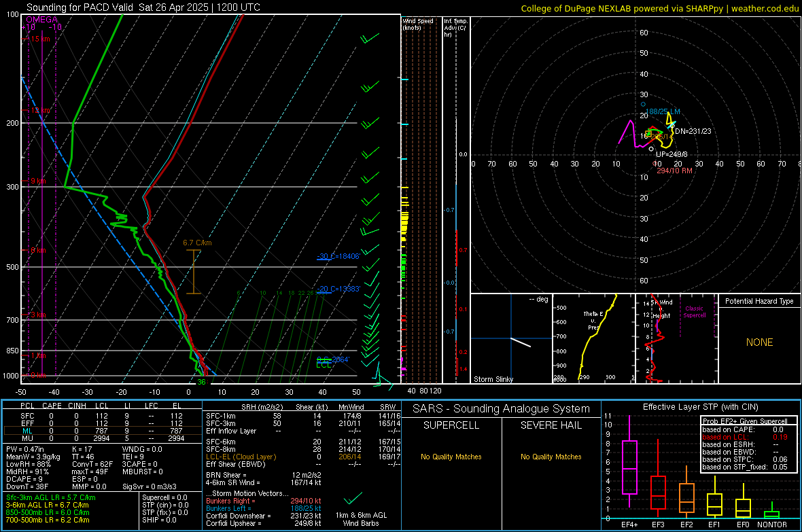
Task: Click 'K = 17' index value
Action: coord(82,449)
